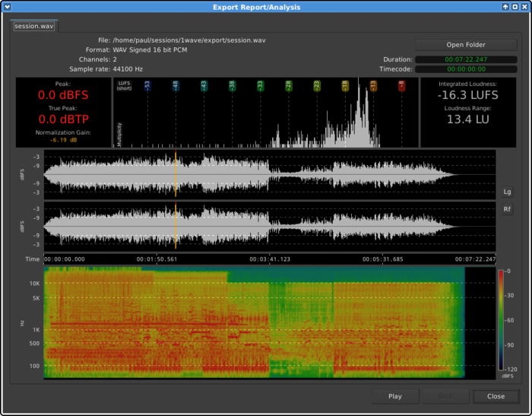Click the -8 LUFS red histogram marker

[x=401, y=86]
